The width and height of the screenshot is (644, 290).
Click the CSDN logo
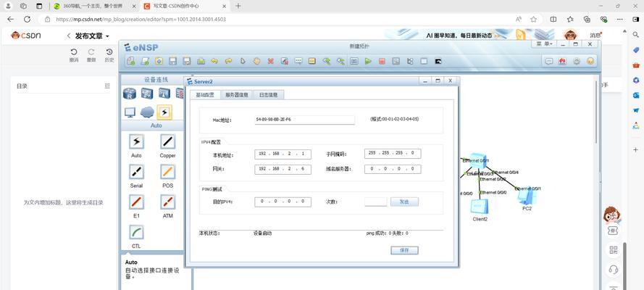tap(26, 36)
